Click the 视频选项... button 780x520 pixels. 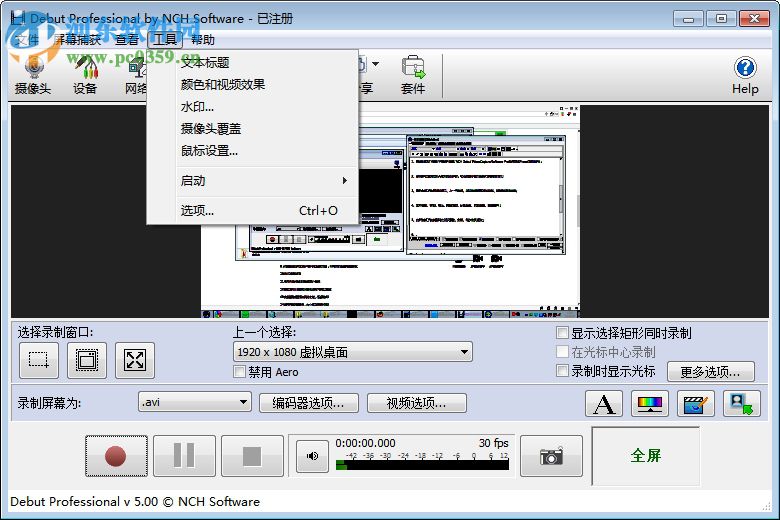416,403
